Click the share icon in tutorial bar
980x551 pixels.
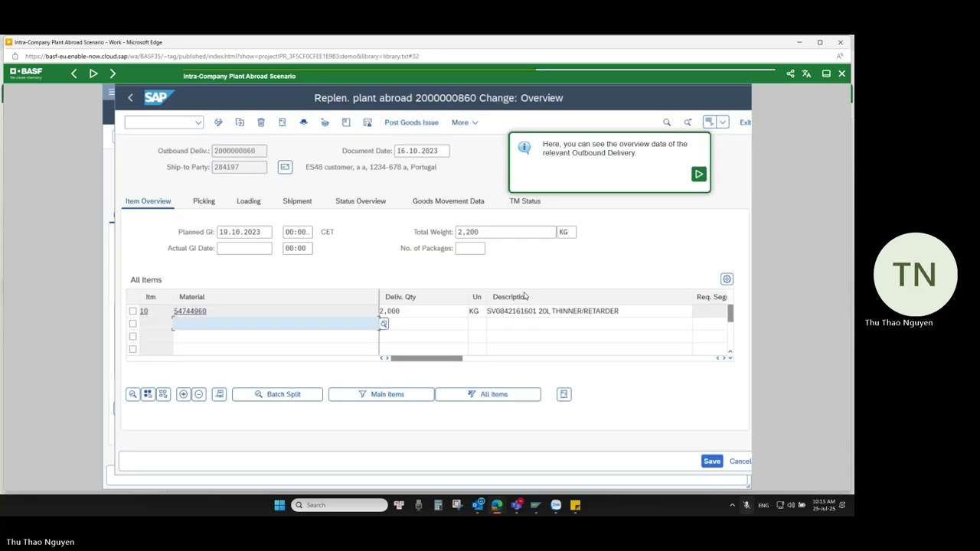[790, 73]
